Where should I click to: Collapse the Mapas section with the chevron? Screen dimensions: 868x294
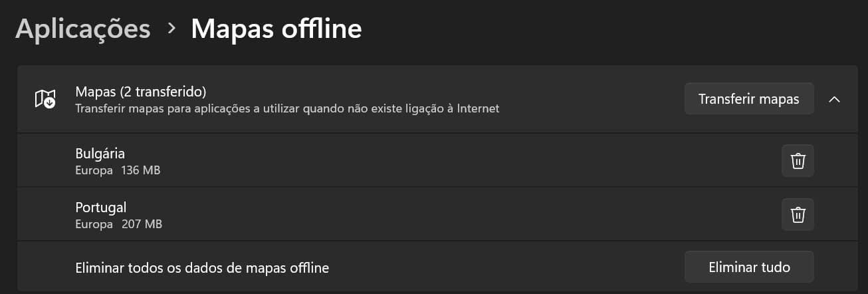click(835, 99)
